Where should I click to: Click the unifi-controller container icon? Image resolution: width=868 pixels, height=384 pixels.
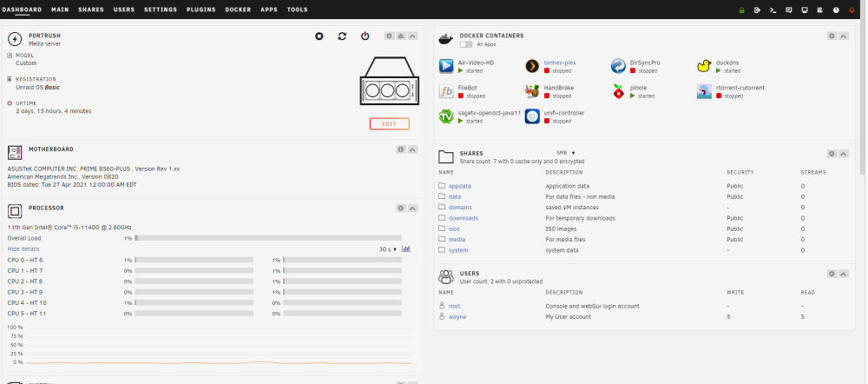point(532,116)
